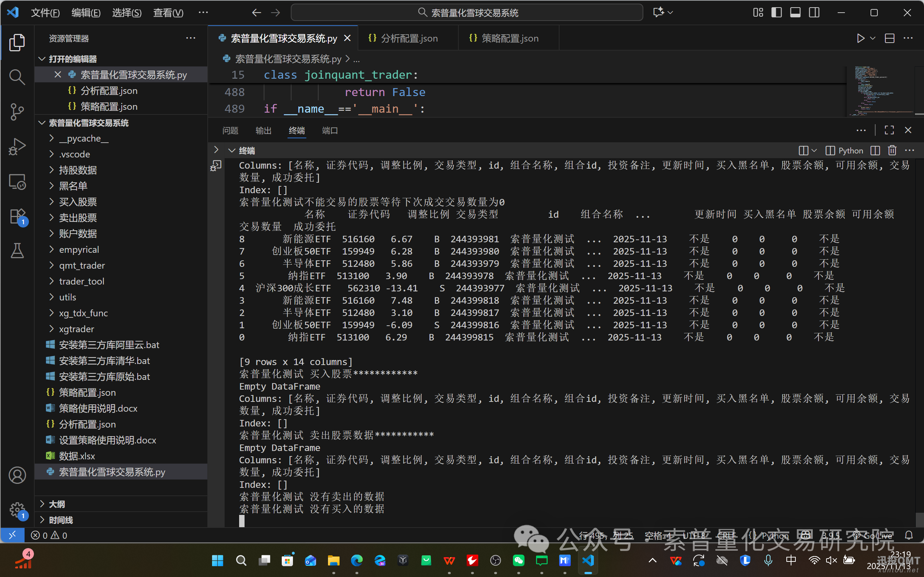This screenshot has width=924, height=577.
Task: Open the Extensions view
Action: tap(17, 216)
